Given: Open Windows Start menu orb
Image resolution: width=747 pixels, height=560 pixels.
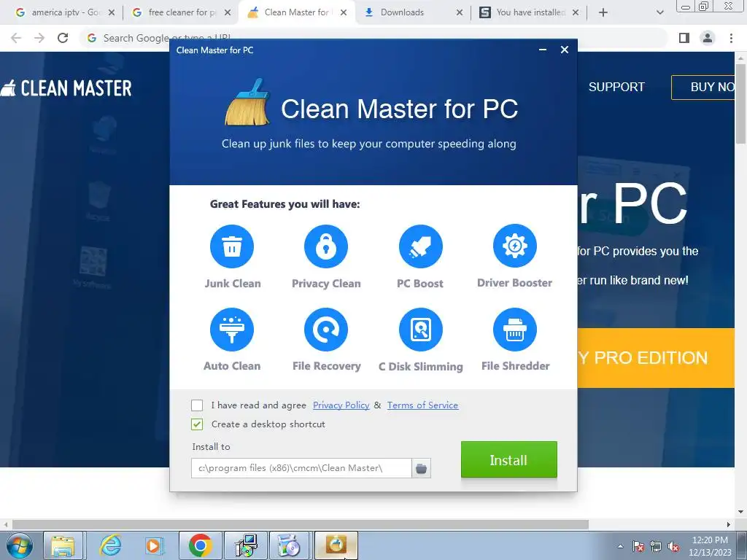Looking at the screenshot, I should click(x=20, y=545).
